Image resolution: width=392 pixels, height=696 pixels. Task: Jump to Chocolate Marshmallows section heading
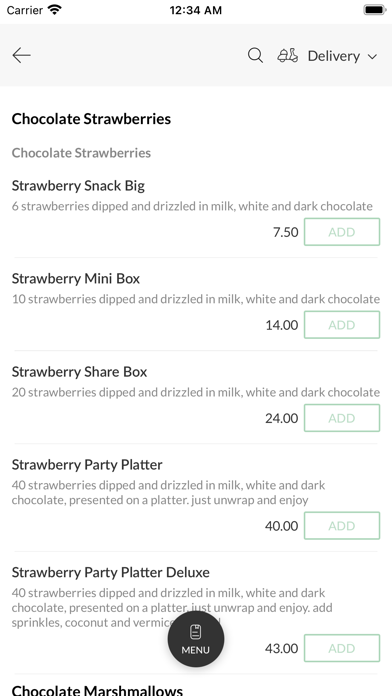[97, 690]
